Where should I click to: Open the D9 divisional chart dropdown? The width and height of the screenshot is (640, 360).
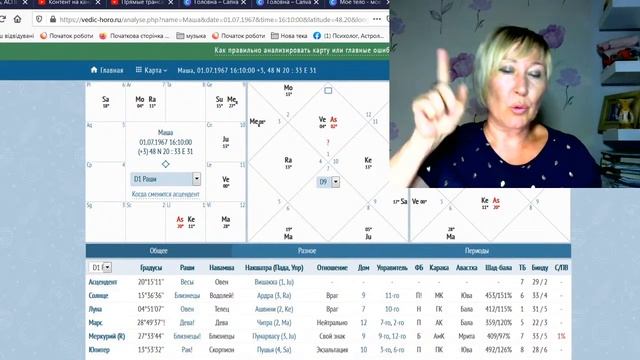click(328, 182)
